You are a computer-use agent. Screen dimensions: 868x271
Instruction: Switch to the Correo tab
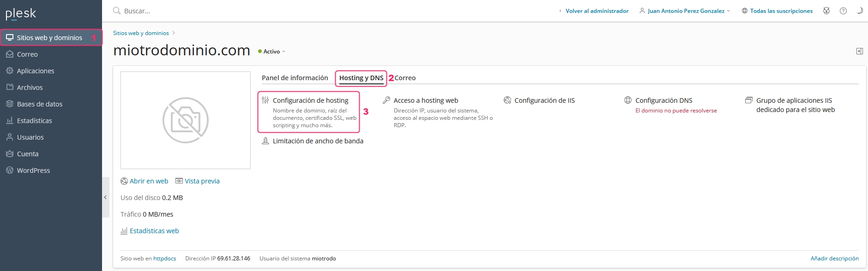[x=405, y=78]
